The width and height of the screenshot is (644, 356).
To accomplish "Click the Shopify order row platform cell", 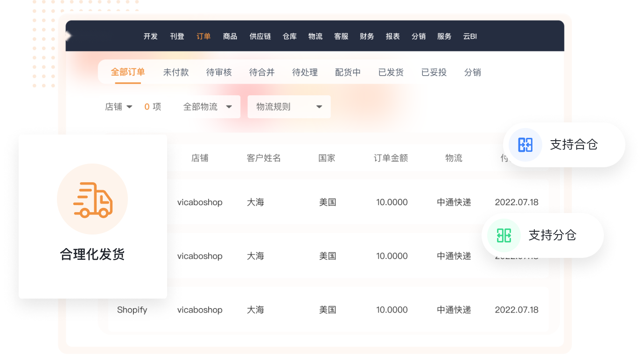I will (132, 310).
